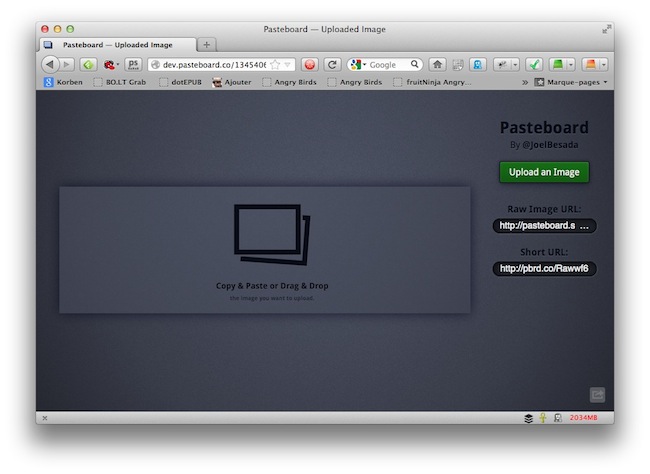Viewport: 650px width, 474px height.
Task: Click the blue character toolbar icon
Action: pyautogui.click(x=478, y=65)
